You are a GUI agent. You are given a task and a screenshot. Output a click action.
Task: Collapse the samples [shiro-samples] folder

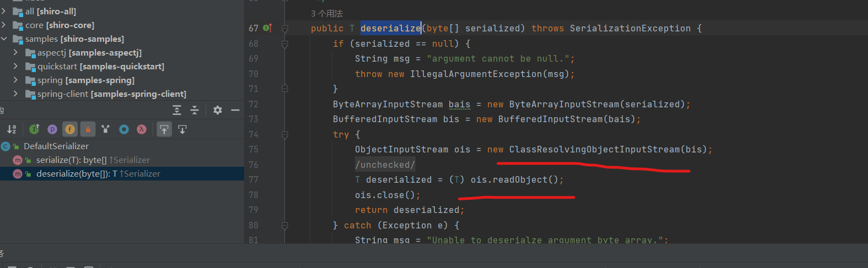click(x=4, y=39)
